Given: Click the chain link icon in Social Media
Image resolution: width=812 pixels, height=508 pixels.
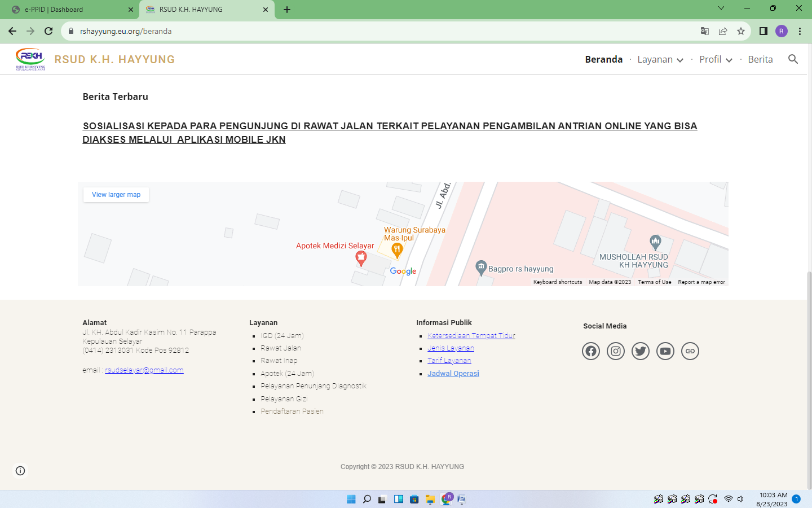Looking at the screenshot, I should [x=690, y=351].
